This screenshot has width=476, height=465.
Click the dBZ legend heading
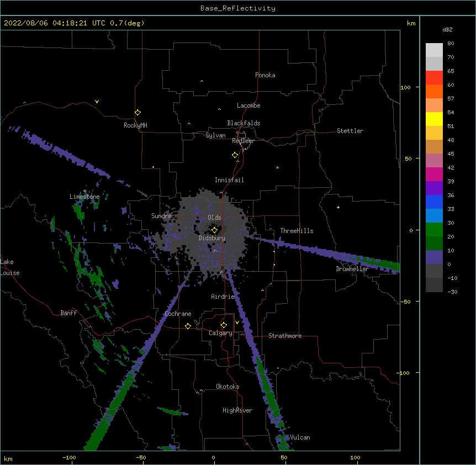tap(447, 29)
